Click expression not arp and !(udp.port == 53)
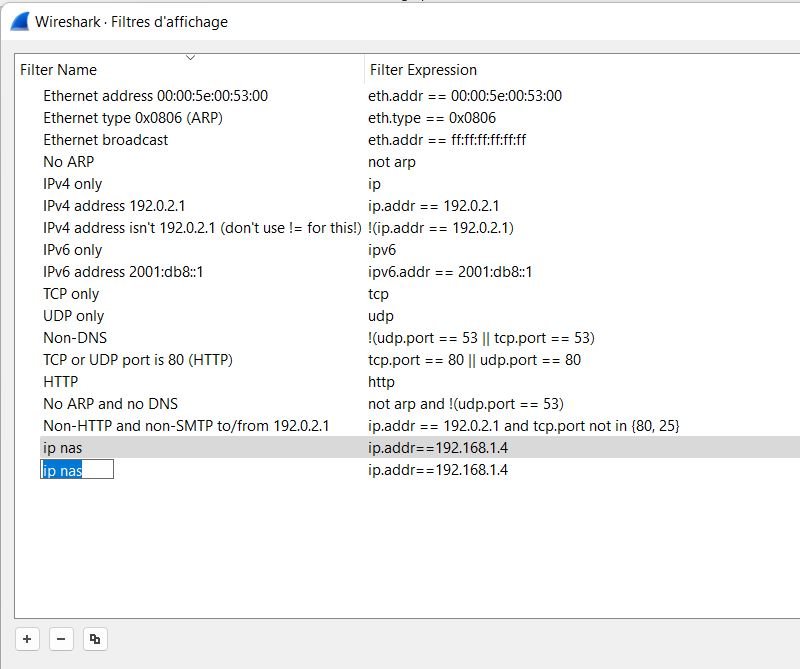 pos(465,404)
